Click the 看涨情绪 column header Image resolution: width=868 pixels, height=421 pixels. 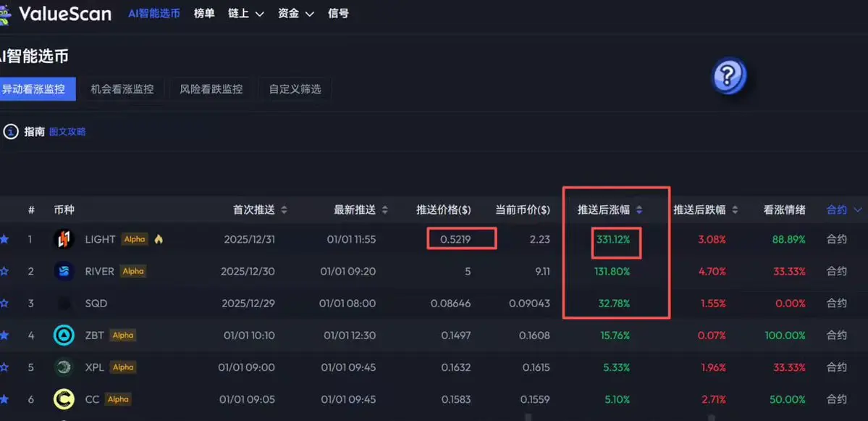pos(785,210)
